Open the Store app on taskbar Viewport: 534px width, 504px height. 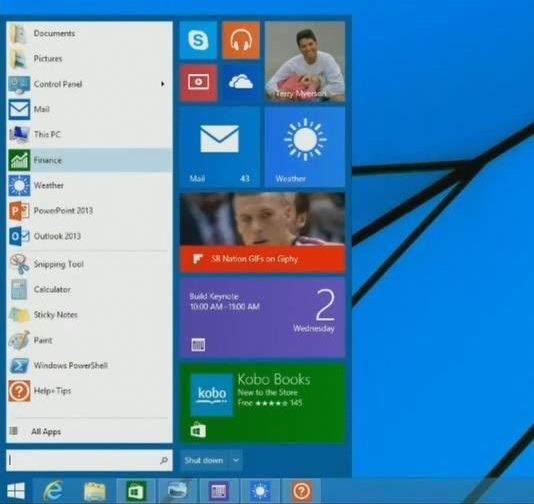[x=136, y=491]
